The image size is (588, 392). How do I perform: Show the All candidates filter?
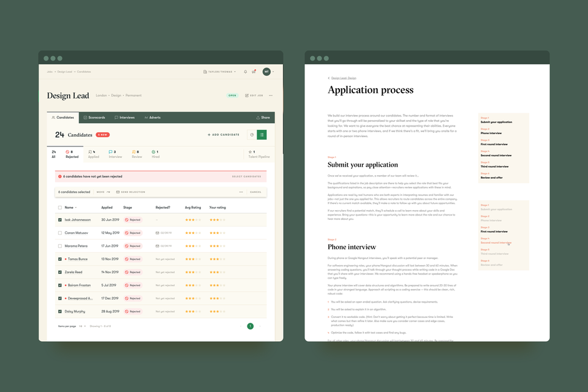pyautogui.click(x=54, y=154)
